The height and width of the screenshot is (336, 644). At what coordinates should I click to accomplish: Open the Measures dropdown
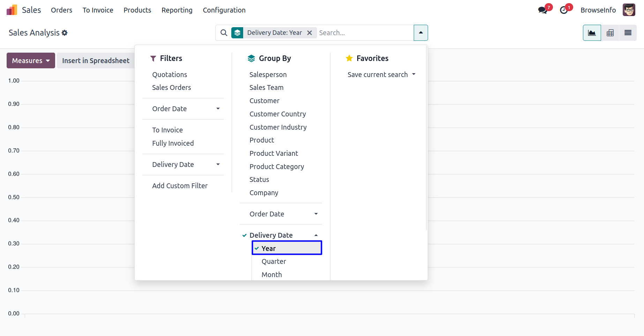(x=31, y=61)
